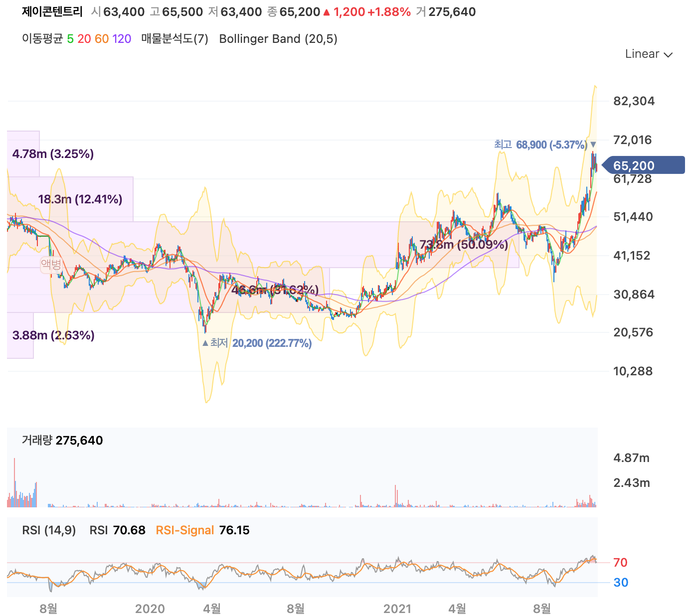This screenshot has width=690, height=616.
Task: Click the RSI-Signal 76.15 legend
Action: (202, 530)
